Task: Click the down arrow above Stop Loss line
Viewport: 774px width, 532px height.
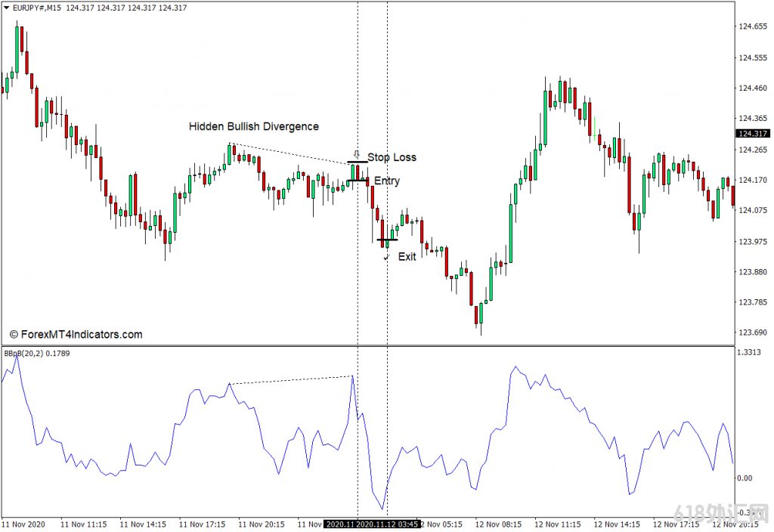Action: 358,154
